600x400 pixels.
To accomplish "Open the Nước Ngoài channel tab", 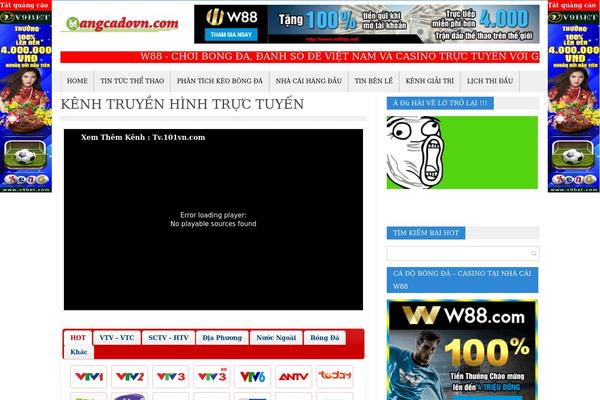I will coord(276,338).
